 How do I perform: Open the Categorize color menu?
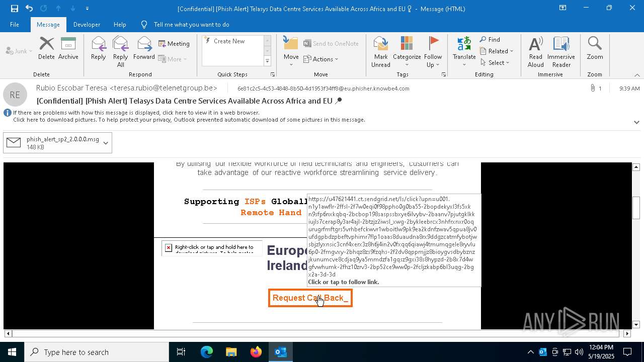(x=407, y=52)
